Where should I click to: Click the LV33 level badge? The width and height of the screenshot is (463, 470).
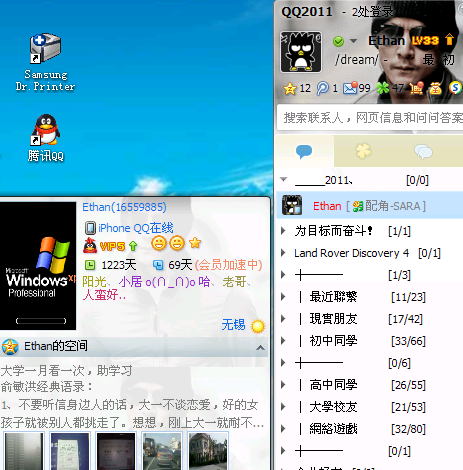pyautogui.click(x=425, y=41)
